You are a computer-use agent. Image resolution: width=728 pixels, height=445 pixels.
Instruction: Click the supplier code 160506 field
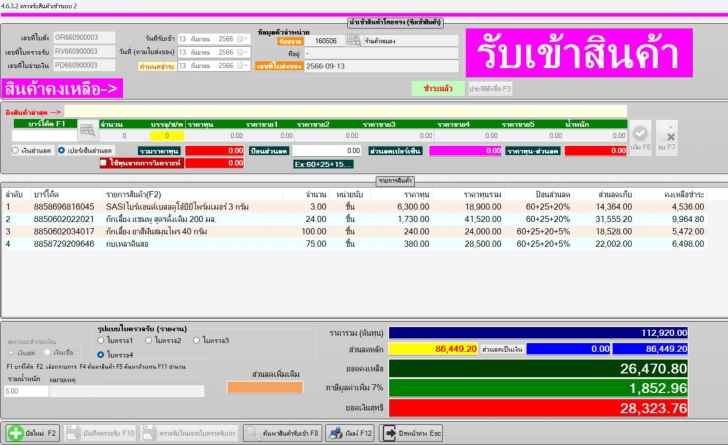[326, 41]
